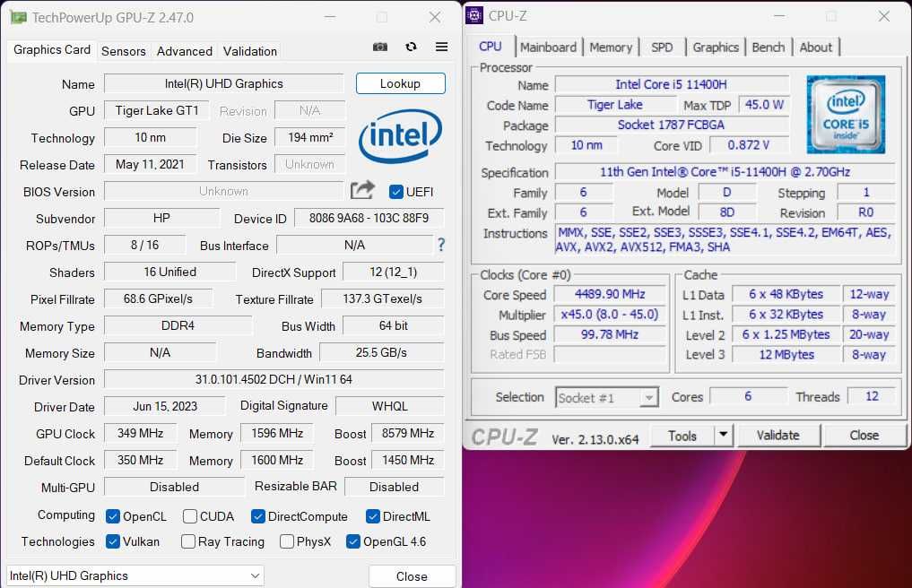Open the Memory tab in CPU-Z
This screenshot has width=912, height=588.
pyautogui.click(x=611, y=48)
